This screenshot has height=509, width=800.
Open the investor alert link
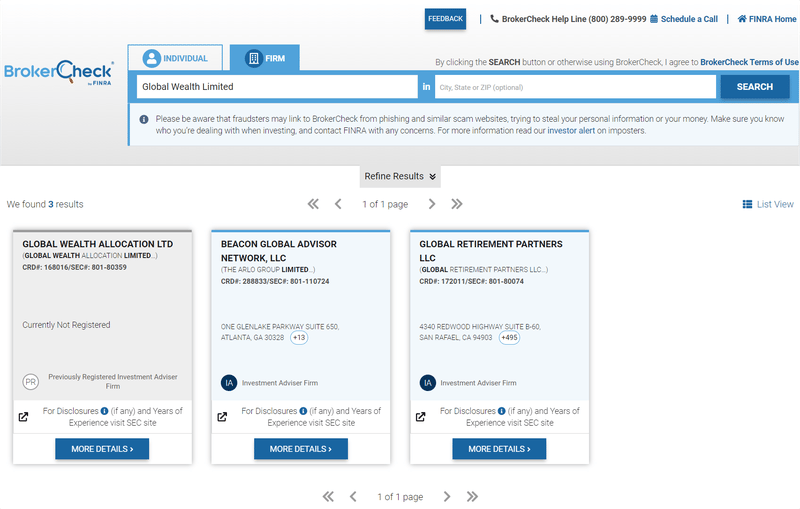click(x=571, y=131)
